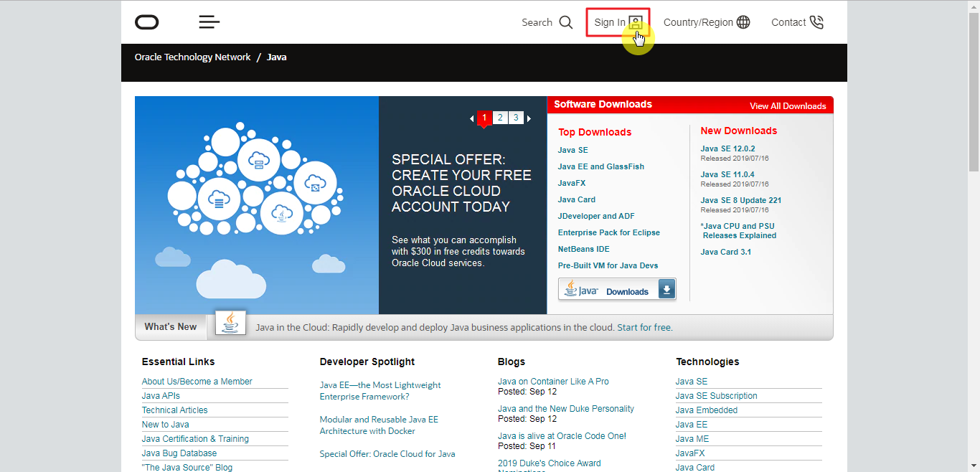
Task: Open Java Card 3.1 download link
Action: pos(726,252)
